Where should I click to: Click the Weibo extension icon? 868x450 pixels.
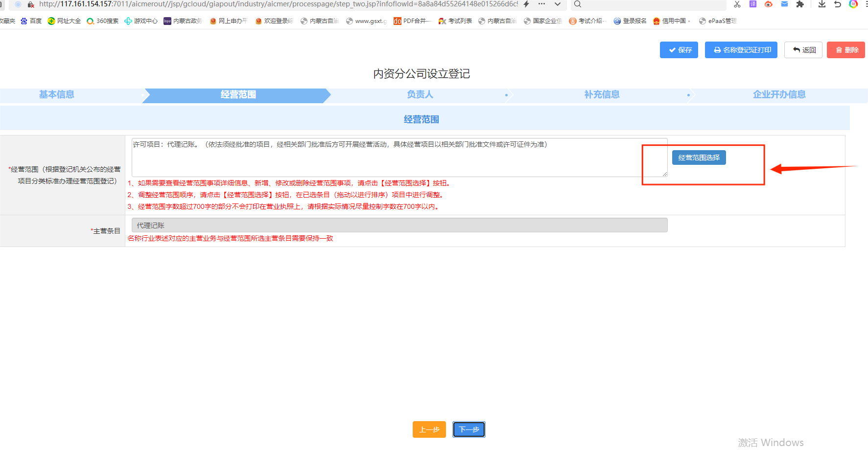(769, 4)
